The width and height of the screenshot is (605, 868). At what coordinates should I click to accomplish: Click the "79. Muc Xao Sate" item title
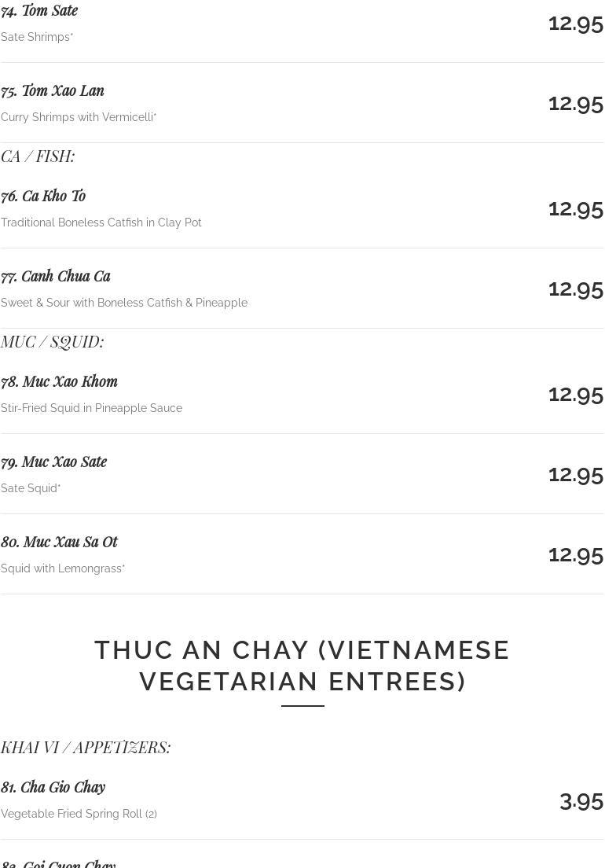[x=53, y=462]
